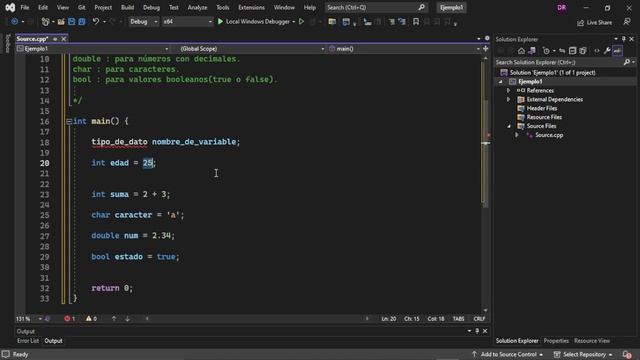Open the Debug configuration dropdown
Viewport: 640px width, 360px height.
point(144,22)
